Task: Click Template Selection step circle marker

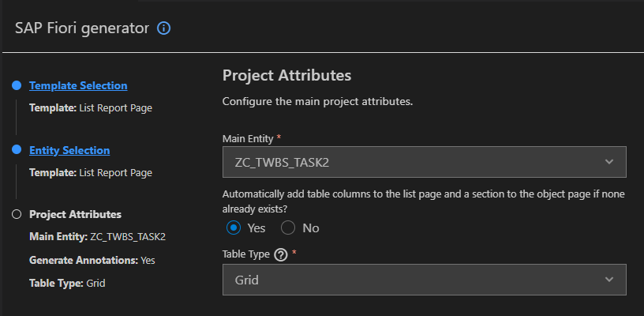Action: point(17,85)
